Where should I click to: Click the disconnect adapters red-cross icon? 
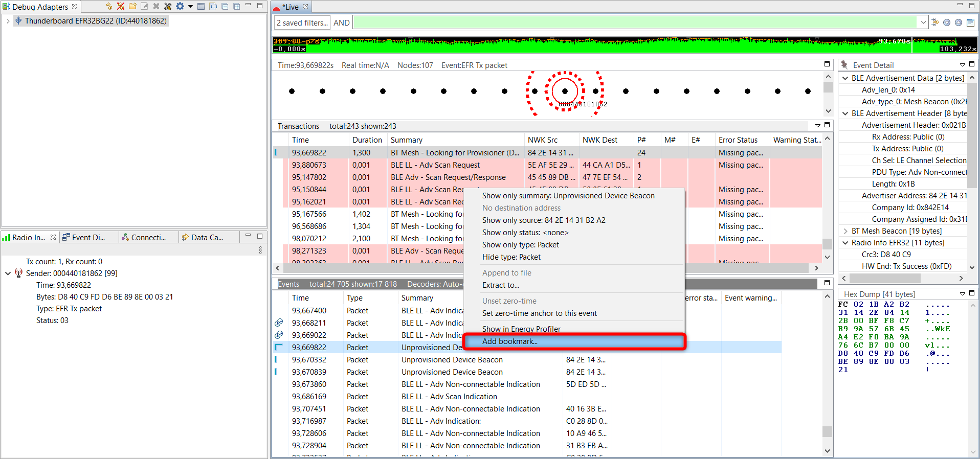(x=121, y=7)
